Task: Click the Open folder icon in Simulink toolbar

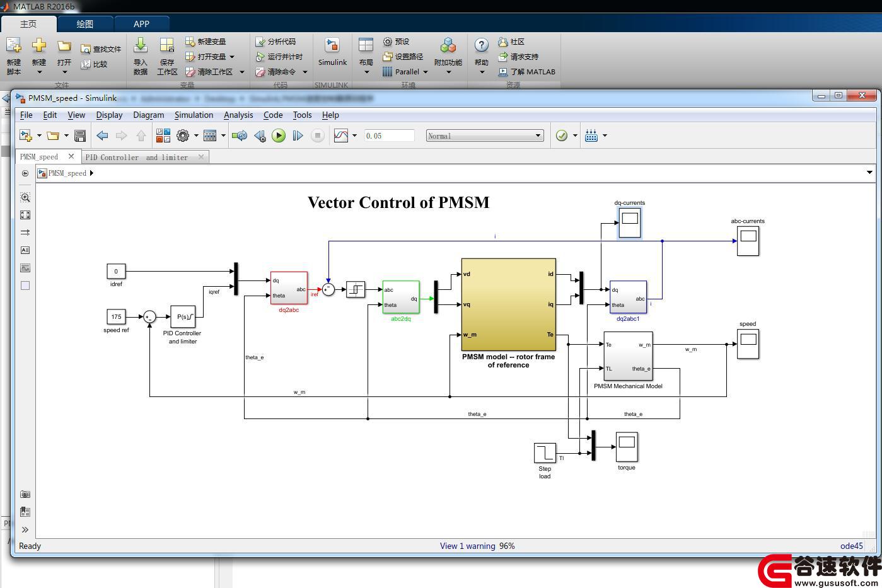Action: click(53, 135)
